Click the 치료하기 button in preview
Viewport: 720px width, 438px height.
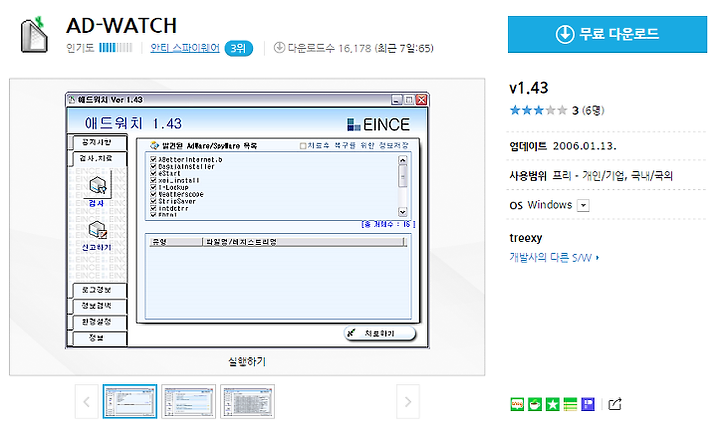click(380, 333)
